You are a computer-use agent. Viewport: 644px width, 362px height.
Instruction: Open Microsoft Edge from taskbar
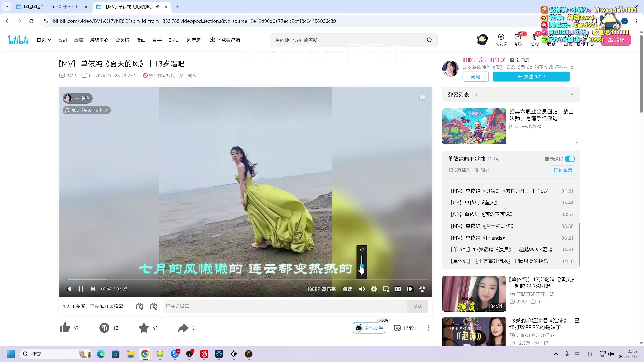(101, 354)
